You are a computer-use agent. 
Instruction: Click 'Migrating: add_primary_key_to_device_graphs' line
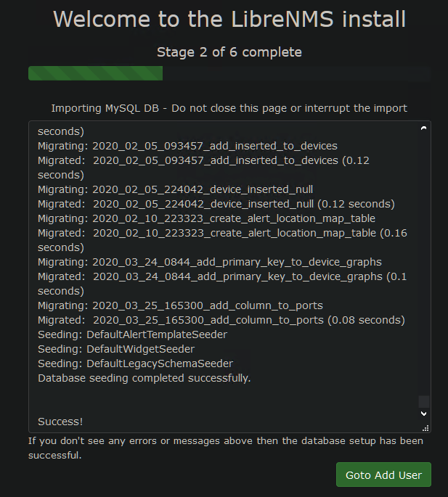point(210,262)
